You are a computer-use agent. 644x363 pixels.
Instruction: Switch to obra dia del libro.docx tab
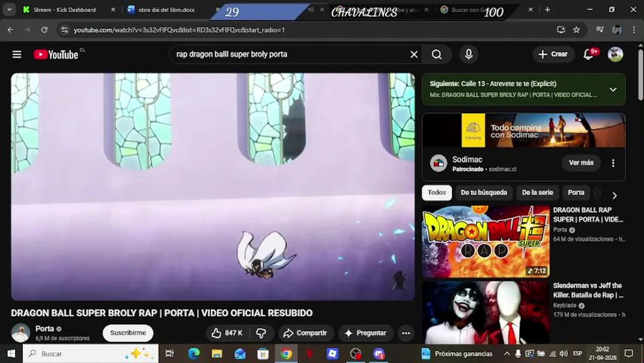click(166, 10)
